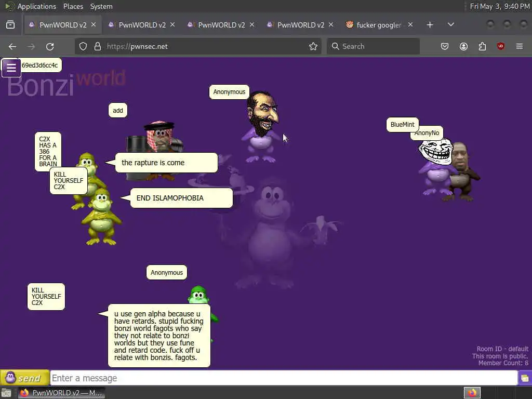Expand the list all tabs chevron
The width and height of the screenshot is (532, 399).
click(451, 25)
